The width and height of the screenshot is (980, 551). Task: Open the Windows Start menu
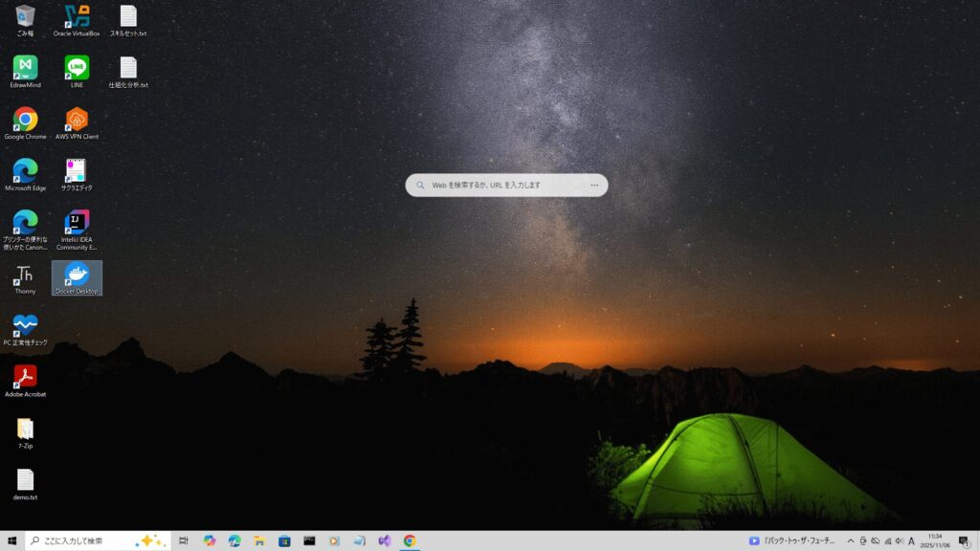click(x=11, y=541)
